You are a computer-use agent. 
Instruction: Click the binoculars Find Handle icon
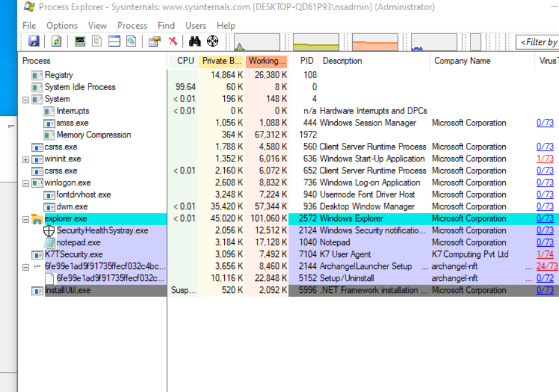coord(194,41)
